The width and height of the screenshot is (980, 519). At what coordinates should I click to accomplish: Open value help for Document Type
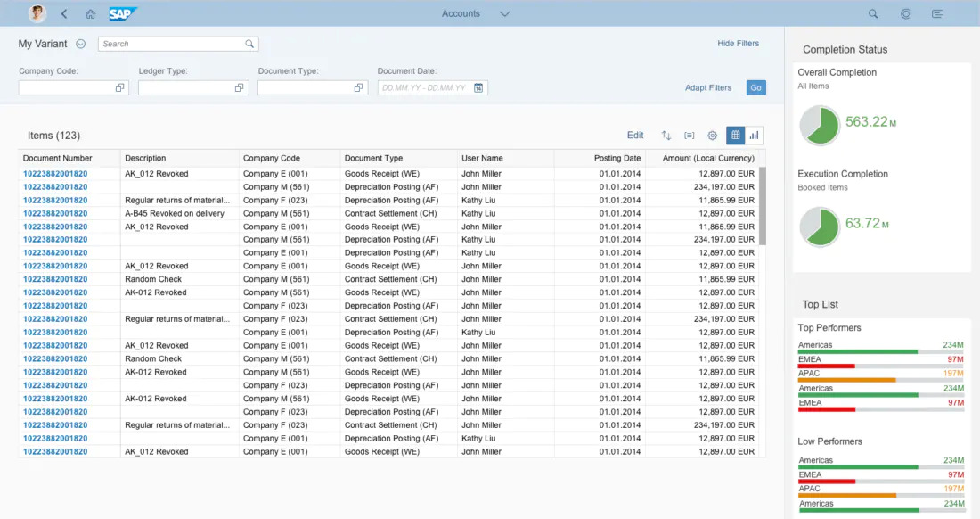(359, 88)
